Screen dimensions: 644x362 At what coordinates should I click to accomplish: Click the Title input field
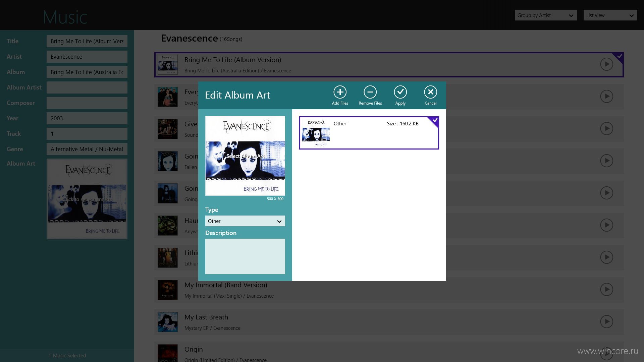pyautogui.click(x=87, y=41)
